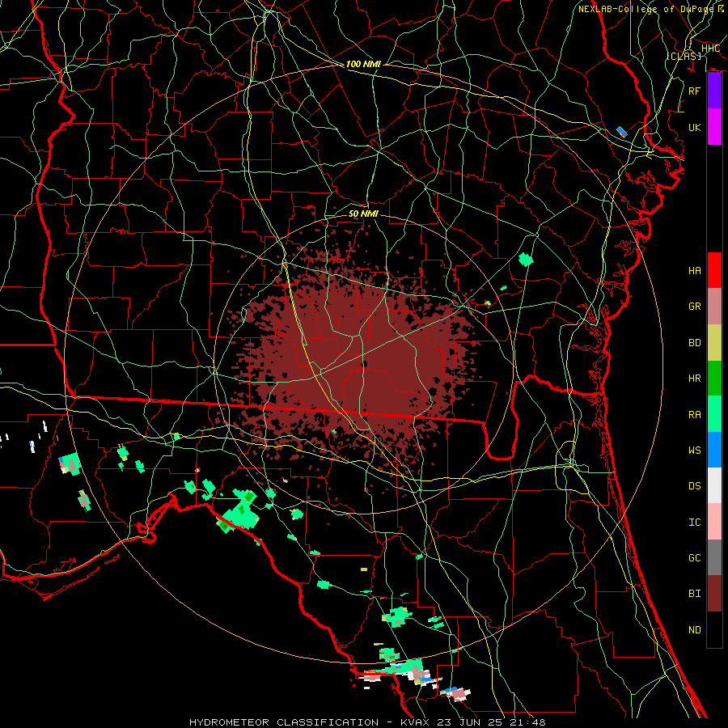Viewport: 728px width, 728px height.
Task: Click the HHC product label
Action: coord(710,49)
